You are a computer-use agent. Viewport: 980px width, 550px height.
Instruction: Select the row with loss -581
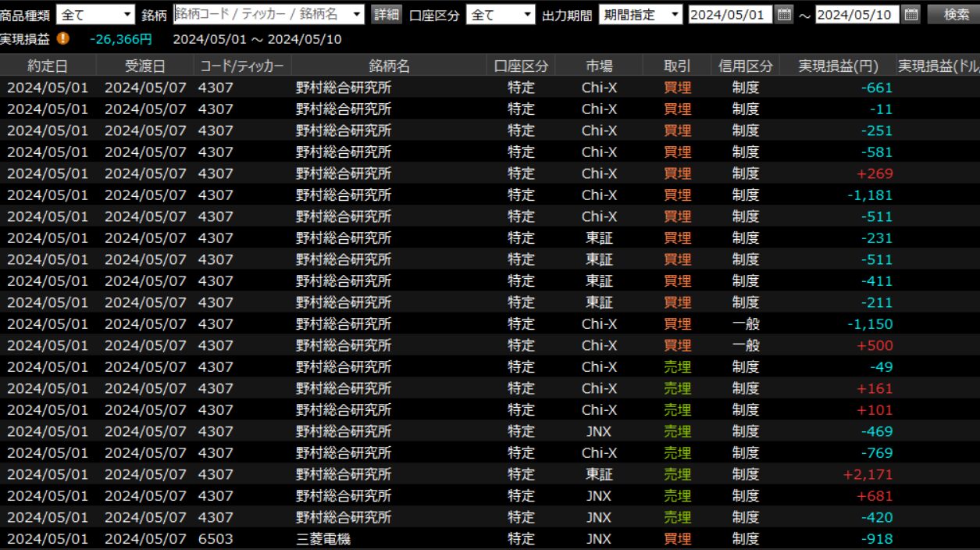(x=490, y=152)
